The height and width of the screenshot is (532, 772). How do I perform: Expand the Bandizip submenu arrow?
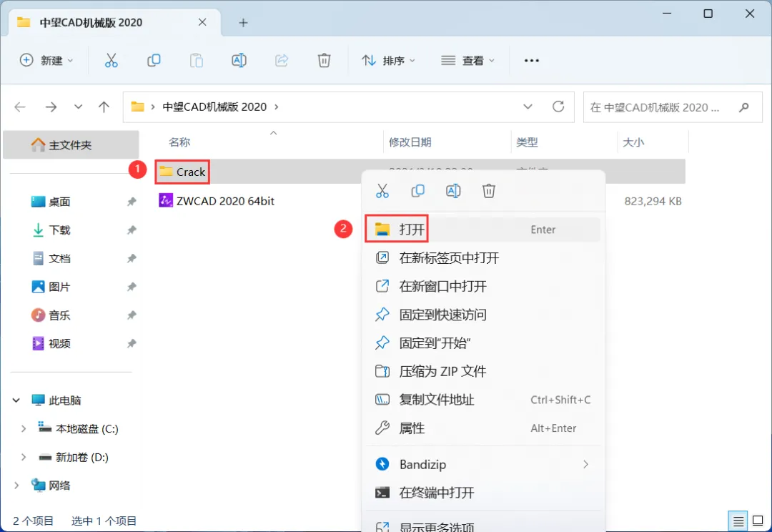pos(586,464)
